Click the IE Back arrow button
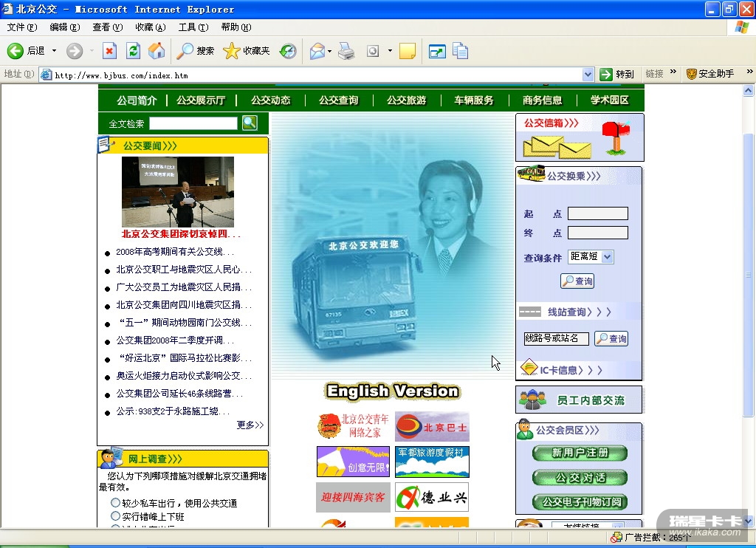756x548 pixels. pos(16,51)
